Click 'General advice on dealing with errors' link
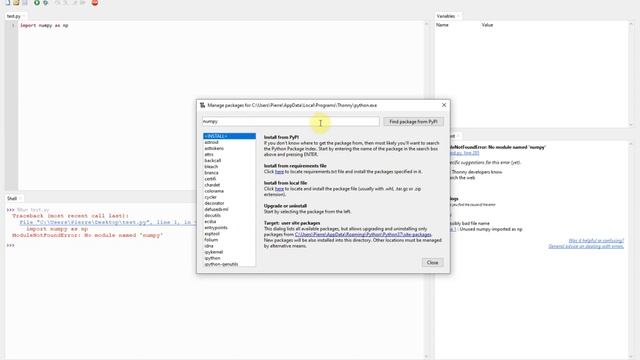 [x=586, y=247]
